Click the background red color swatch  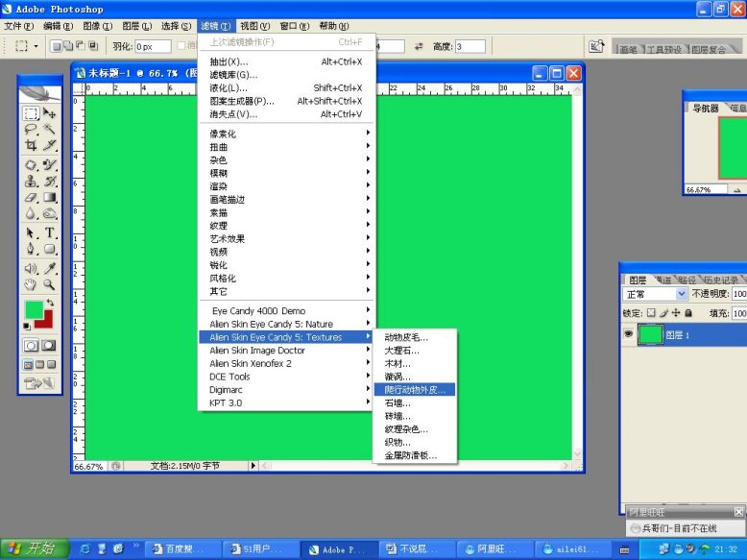(47, 322)
